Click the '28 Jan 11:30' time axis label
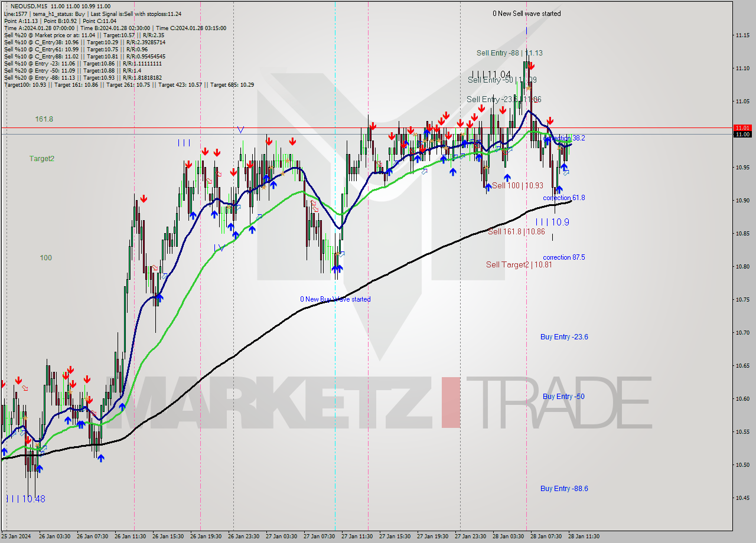Screen dimensions: 756x543 click(584, 537)
